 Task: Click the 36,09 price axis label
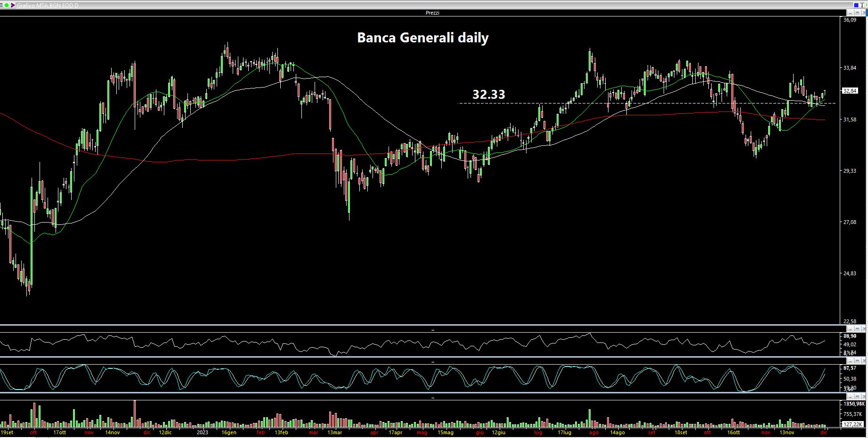850,20
